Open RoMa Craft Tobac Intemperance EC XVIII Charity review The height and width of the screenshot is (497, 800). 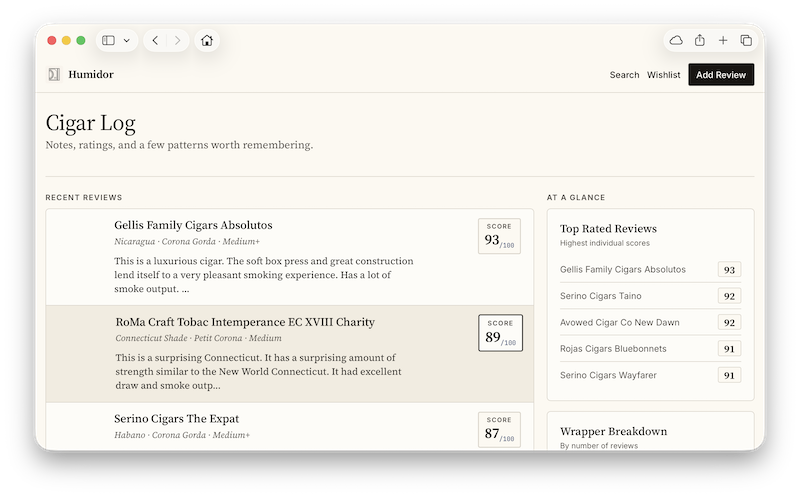click(245, 322)
